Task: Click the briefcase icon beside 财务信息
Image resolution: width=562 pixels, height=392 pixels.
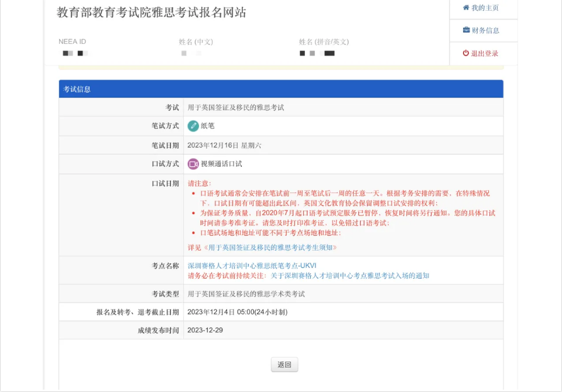Action: tap(466, 30)
